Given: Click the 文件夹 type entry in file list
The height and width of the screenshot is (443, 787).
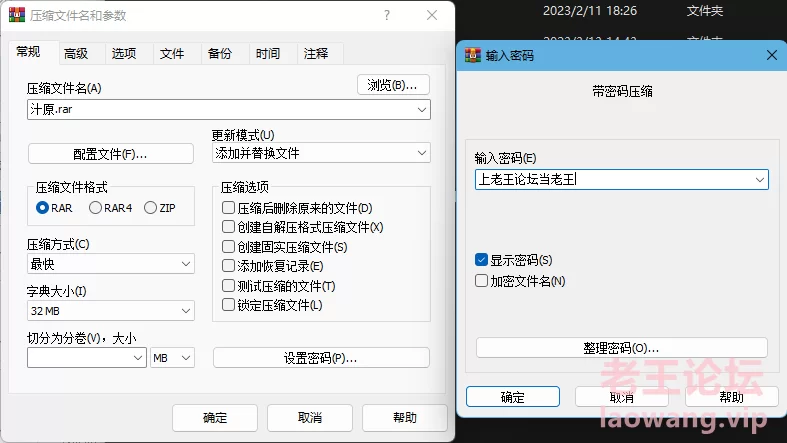Looking at the screenshot, I should click(705, 11).
